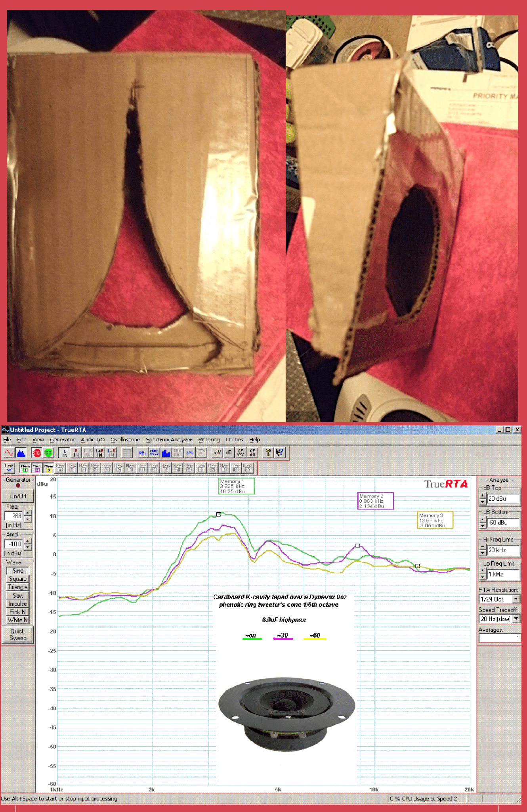Select the Square wave option
Screen dimensions: 527x812
(18, 579)
